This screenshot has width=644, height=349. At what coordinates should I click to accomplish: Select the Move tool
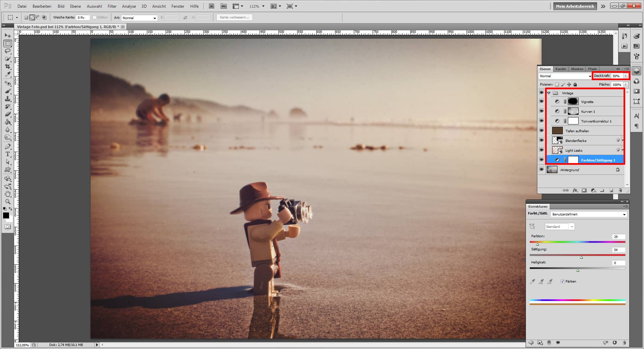coord(8,36)
